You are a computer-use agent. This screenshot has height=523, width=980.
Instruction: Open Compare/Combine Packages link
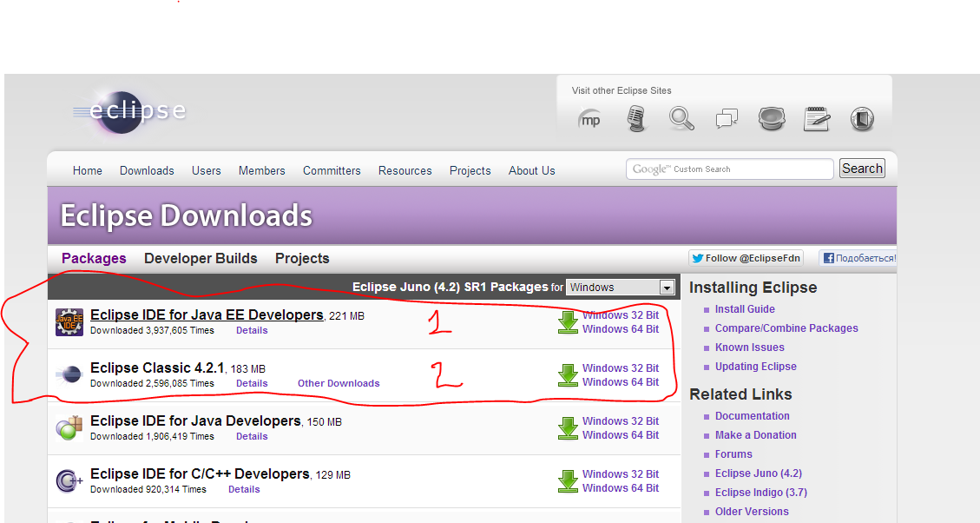point(786,328)
